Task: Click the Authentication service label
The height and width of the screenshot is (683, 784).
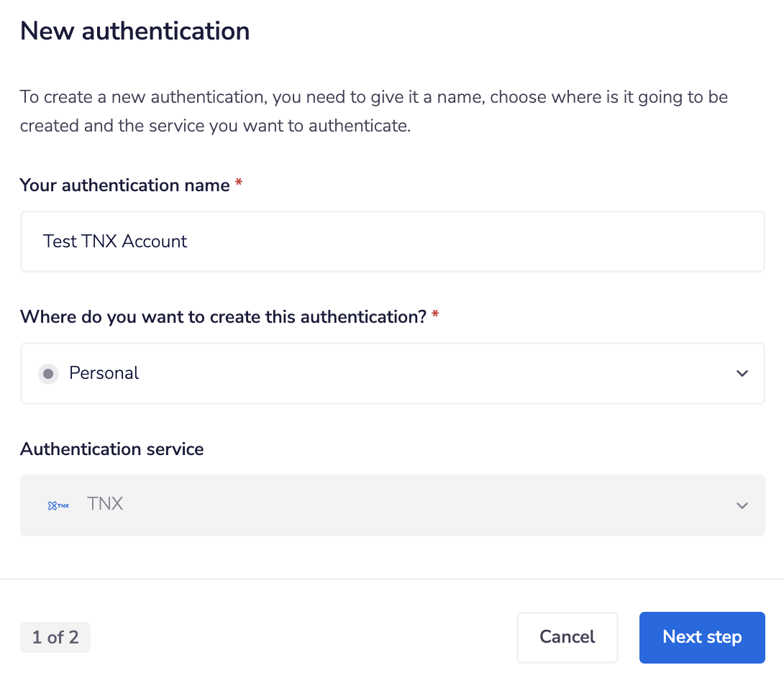Action: click(x=111, y=449)
